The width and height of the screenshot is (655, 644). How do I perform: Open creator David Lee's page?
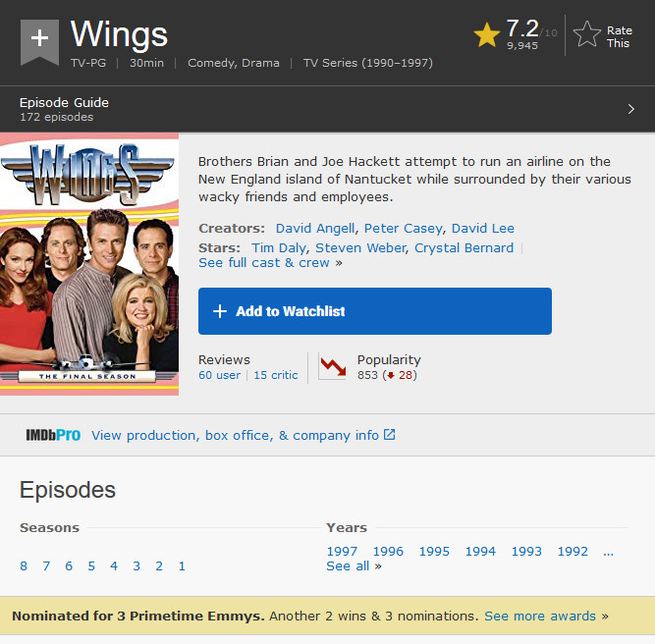point(483,229)
